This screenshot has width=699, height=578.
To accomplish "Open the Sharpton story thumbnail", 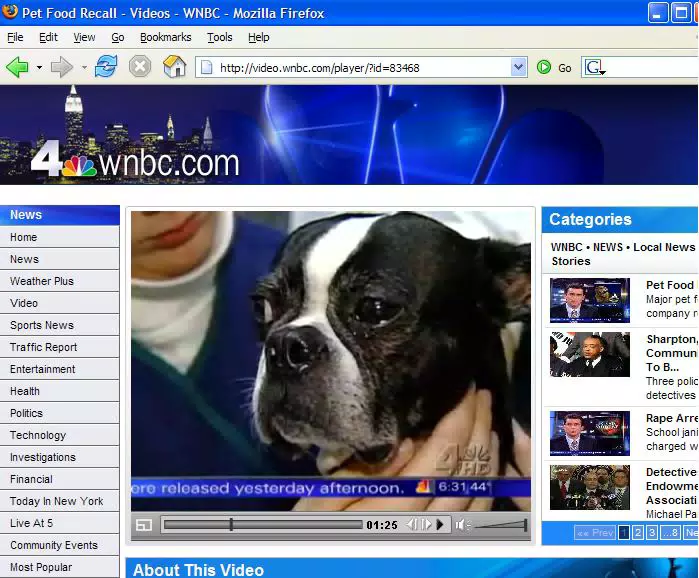I will point(590,355).
